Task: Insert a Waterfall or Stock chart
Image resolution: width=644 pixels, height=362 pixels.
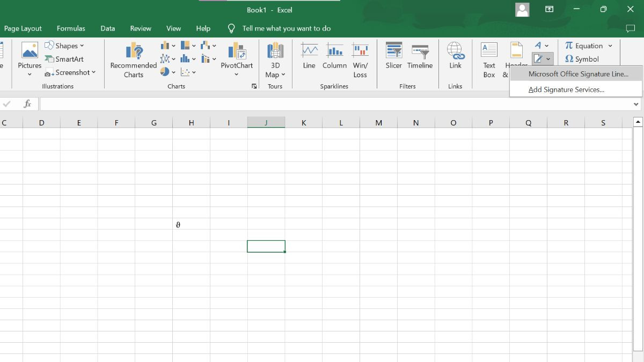Action: click(208, 46)
